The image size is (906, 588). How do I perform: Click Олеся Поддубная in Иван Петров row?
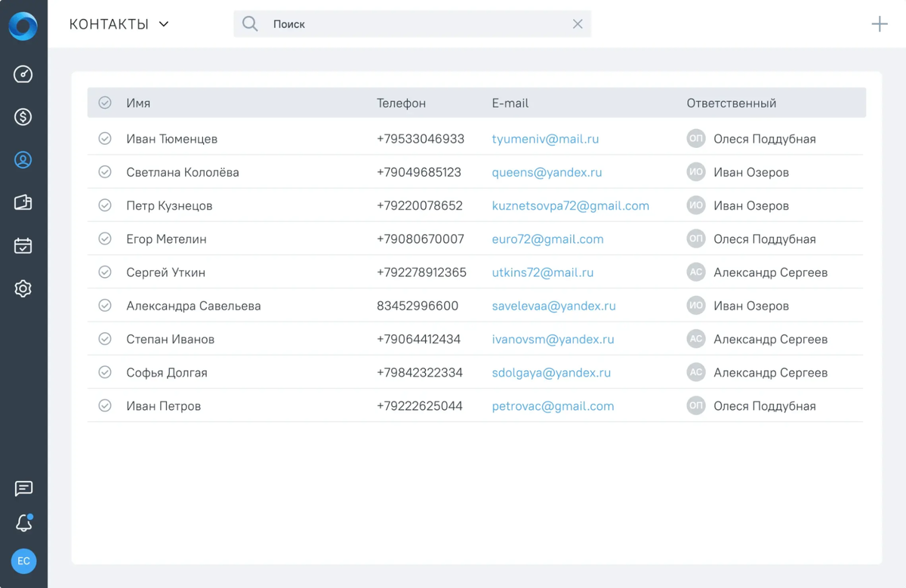click(765, 406)
